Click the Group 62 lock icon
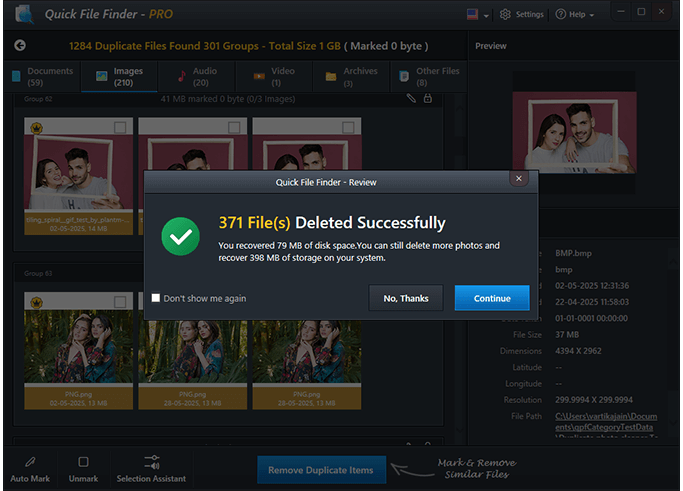This screenshot has height=491, width=683. pos(428,98)
